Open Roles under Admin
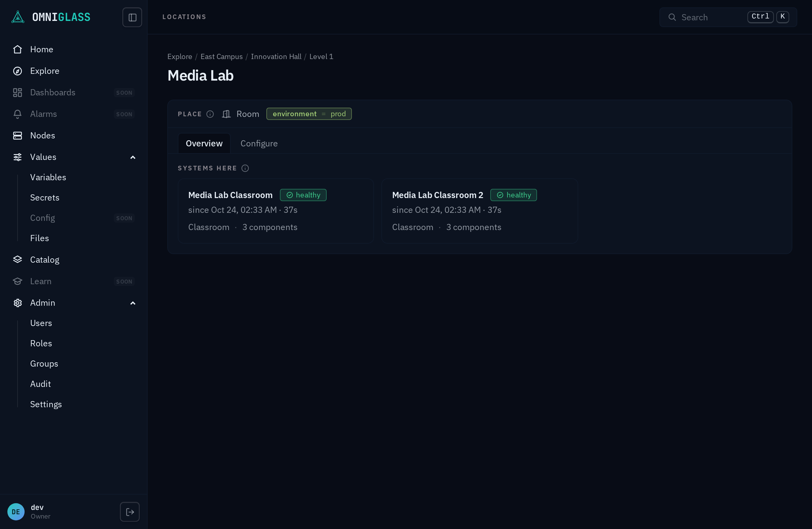This screenshot has height=529, width=812. (41, 343)
